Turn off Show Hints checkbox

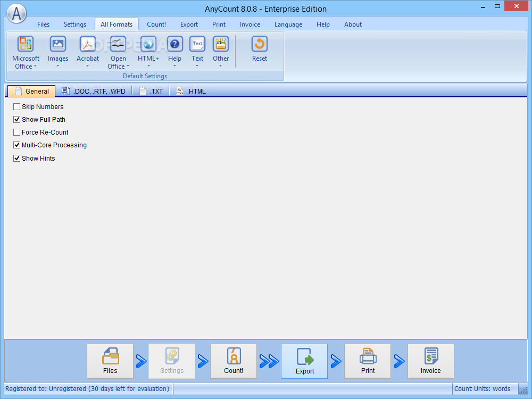[x=16, y=158]
